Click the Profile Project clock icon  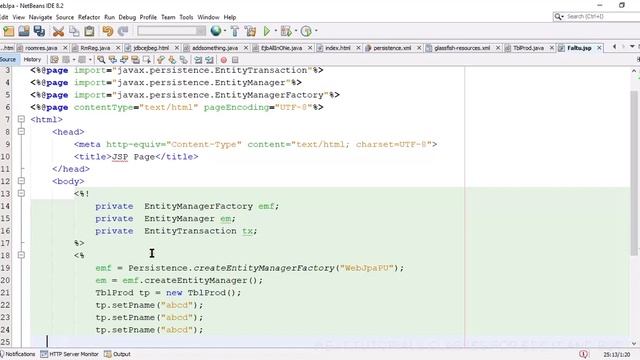[306, 31]
